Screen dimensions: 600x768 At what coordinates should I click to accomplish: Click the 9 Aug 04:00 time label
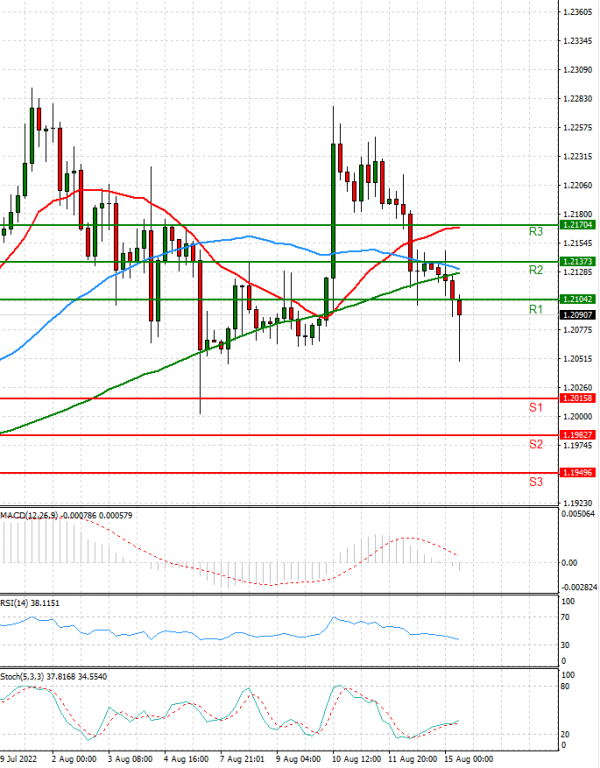pos(298,759)
